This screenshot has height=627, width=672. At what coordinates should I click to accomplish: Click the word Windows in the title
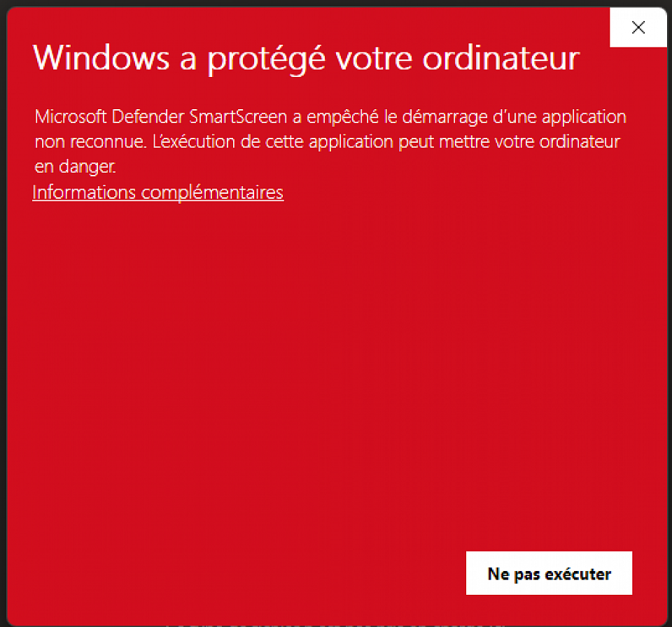click(x=101, y=58)
